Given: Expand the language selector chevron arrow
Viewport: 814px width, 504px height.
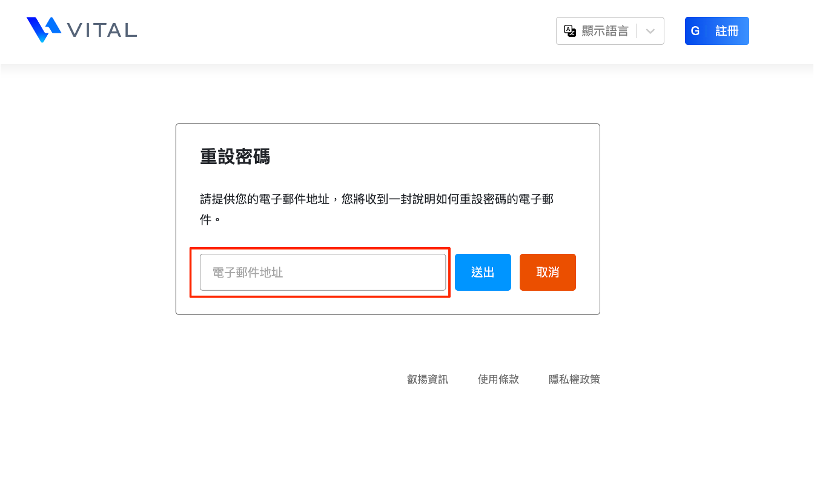Looking at the screenshot, I should (x=650, y=31).
